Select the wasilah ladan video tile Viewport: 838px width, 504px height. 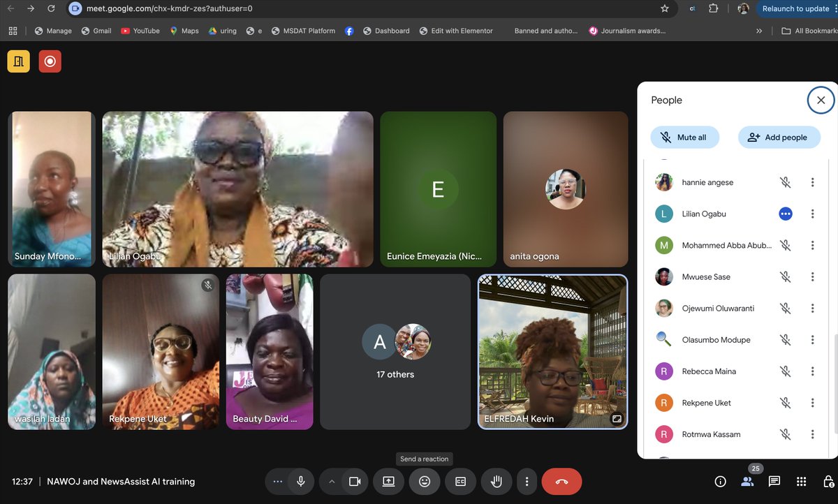click(52, 351)
